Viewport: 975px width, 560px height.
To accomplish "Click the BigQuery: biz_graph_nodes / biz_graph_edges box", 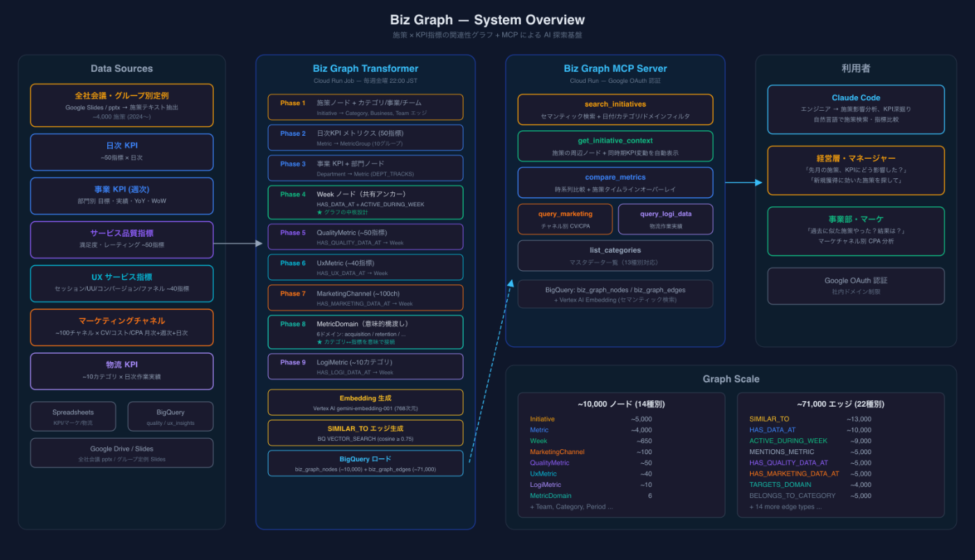I will pyautogui.click(x=616, y=294).
